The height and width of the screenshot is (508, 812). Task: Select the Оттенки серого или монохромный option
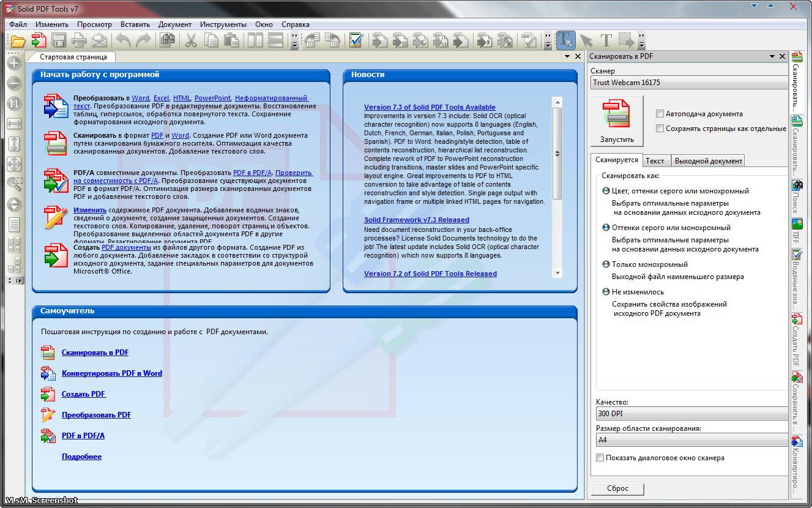606,228
